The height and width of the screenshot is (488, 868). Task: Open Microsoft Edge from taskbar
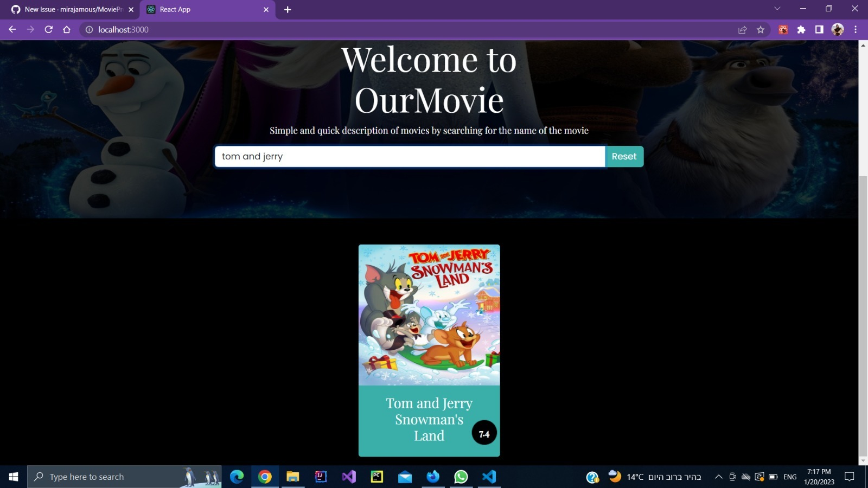click(237, 477)
